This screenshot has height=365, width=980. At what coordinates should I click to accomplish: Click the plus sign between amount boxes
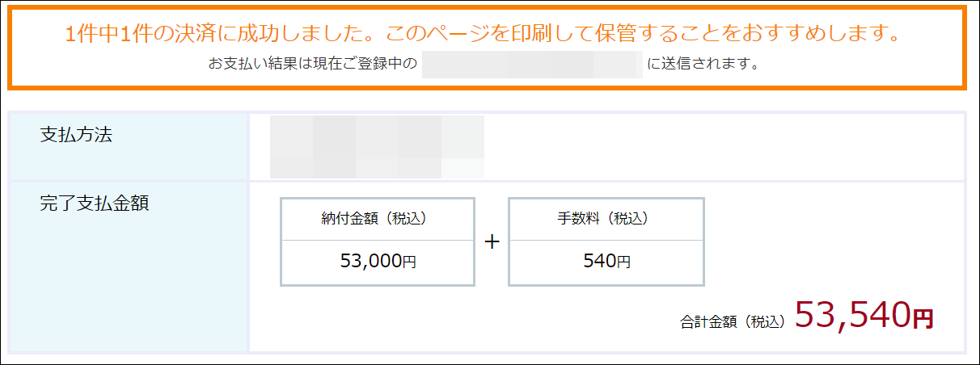[x=492, y=242]
